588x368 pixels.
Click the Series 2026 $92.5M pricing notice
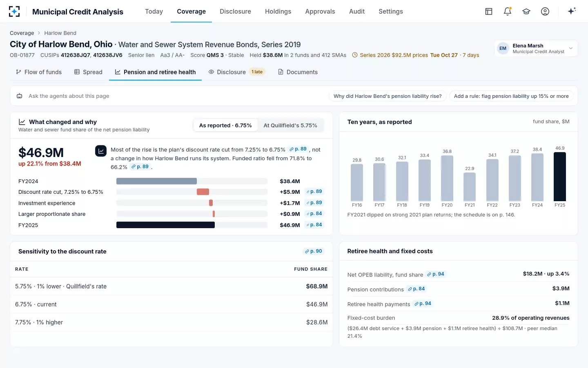[x=415, y=55]
